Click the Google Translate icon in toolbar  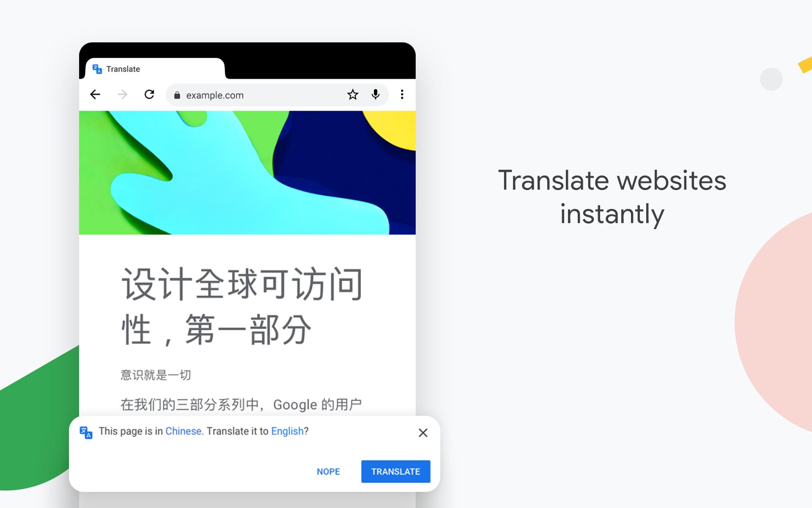point(97,69)
